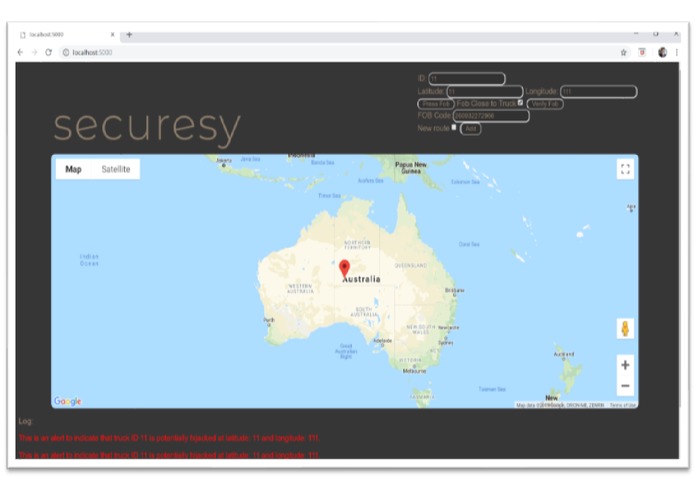The image size is (695, 494).
Task: Click Papua New Guinea map label
Action: click(411, 167)
